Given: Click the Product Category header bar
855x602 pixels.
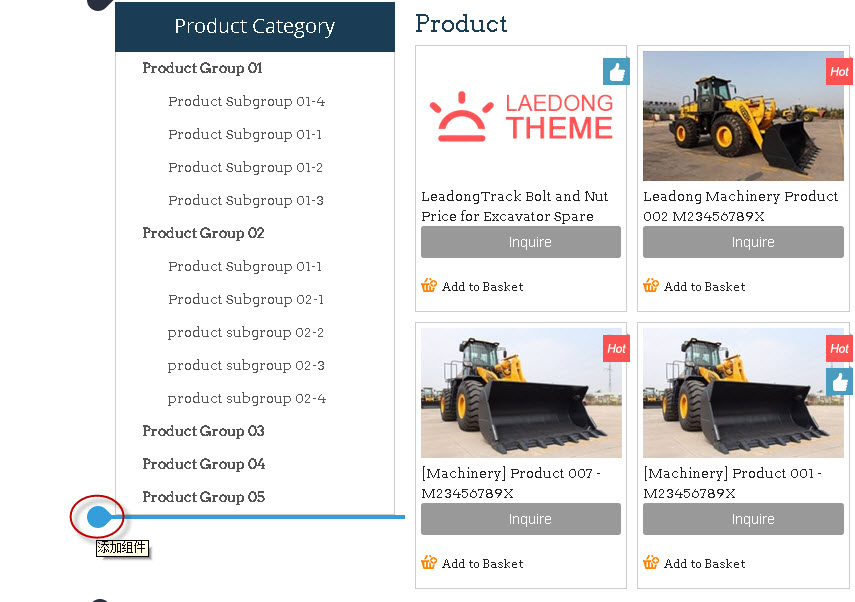Looking at the screenshot, I should click(x=254, y=27).
